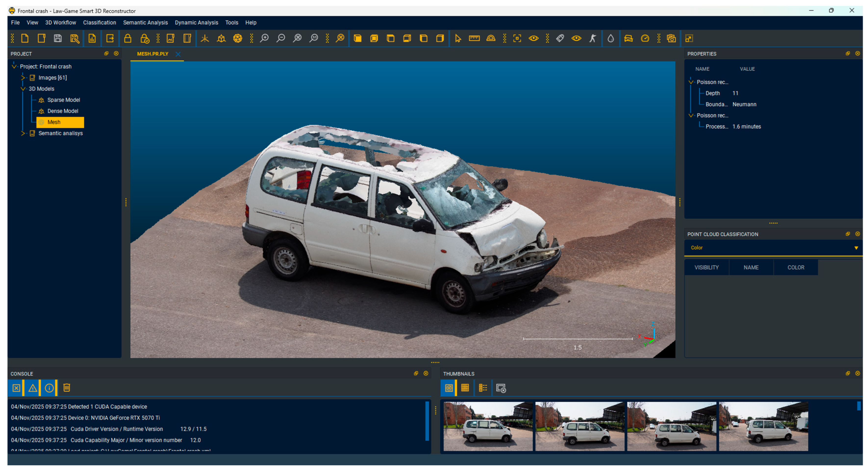Open the 3D Workflow menu
This screenshot has height=471, width=868.
click(x=61, y=23)
